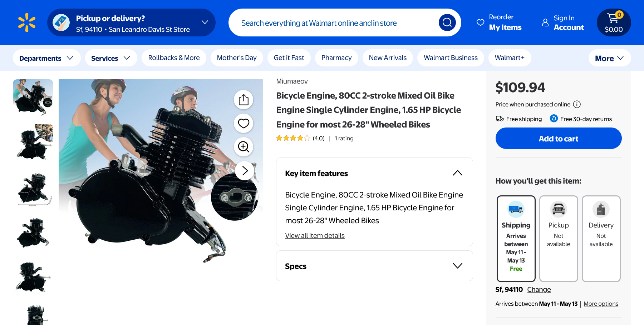Select the Pickup fulfillment option
The width and height of the screenshot is (644, 325).
click(559, 239)
